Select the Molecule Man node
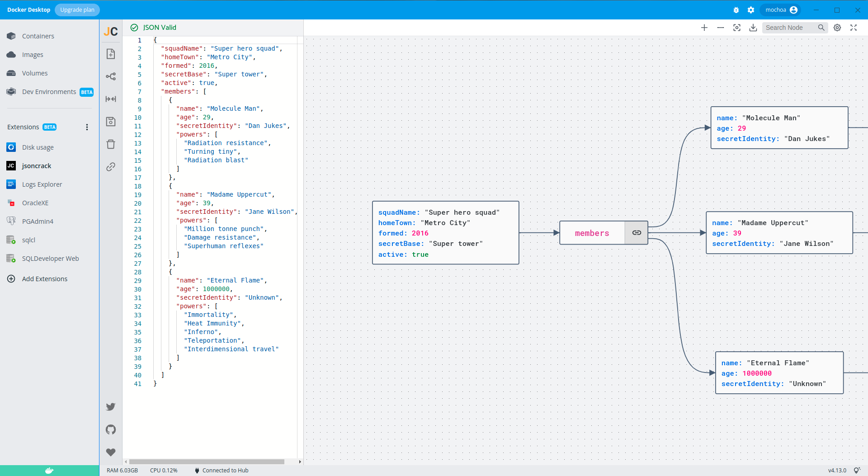Image resolution: width=868 pixels, height=476 pixels. tap(779, 128)
